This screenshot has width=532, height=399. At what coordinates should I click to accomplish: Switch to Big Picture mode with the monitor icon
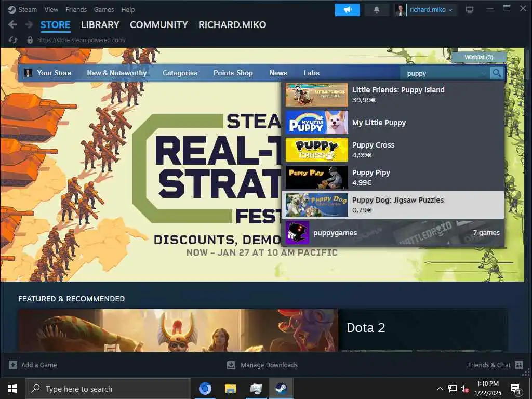point(470,10)
